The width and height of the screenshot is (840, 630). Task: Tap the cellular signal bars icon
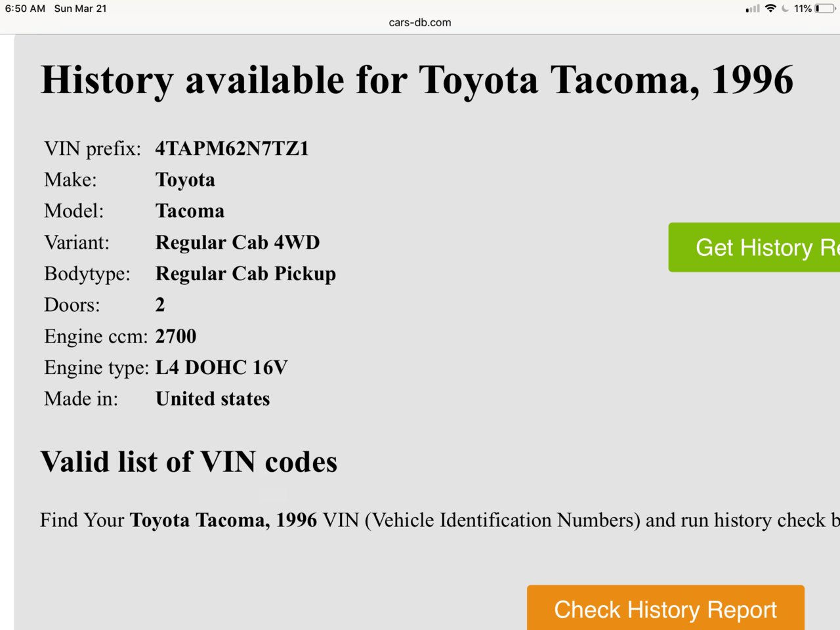(753, 9)
